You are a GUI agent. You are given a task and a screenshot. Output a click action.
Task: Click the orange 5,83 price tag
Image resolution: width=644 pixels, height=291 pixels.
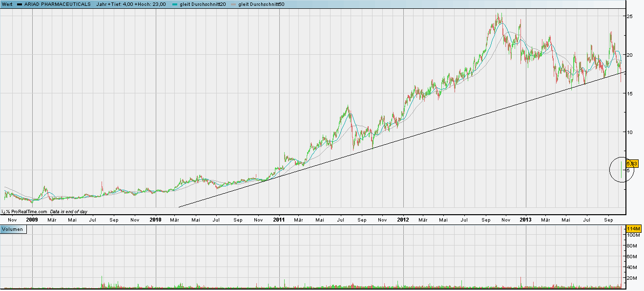[632, 164]
